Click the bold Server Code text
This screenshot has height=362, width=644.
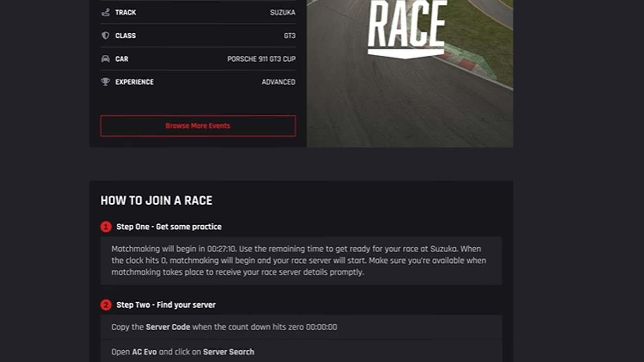168,327
